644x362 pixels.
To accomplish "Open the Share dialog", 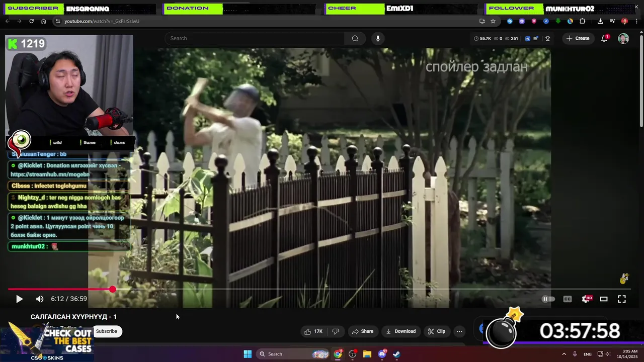I will [363, 331].
